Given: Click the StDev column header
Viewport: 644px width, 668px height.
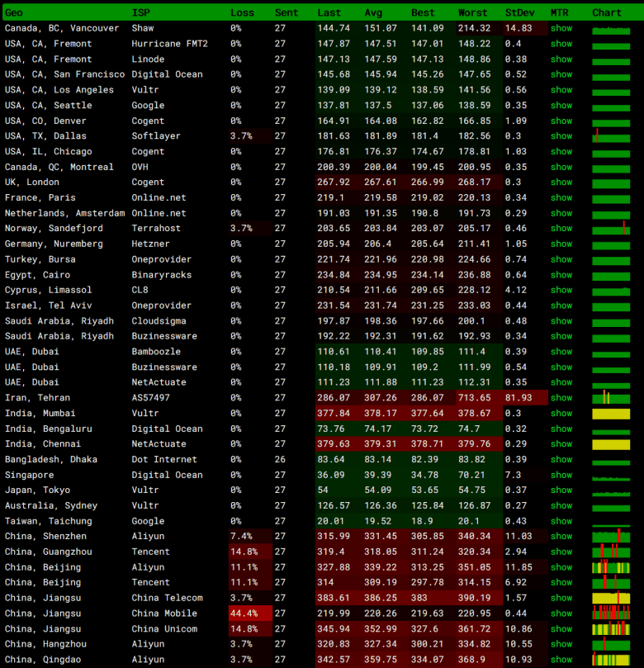Looking at the screenshot, I should point(519,12).
